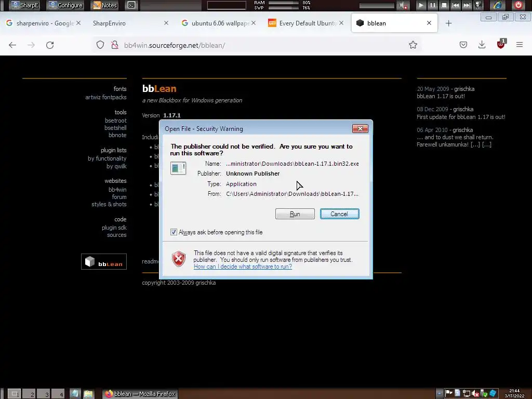This screenshot has width=532, height=399.
Task: Open the by functionality plugin list
Action: [107, 158]
